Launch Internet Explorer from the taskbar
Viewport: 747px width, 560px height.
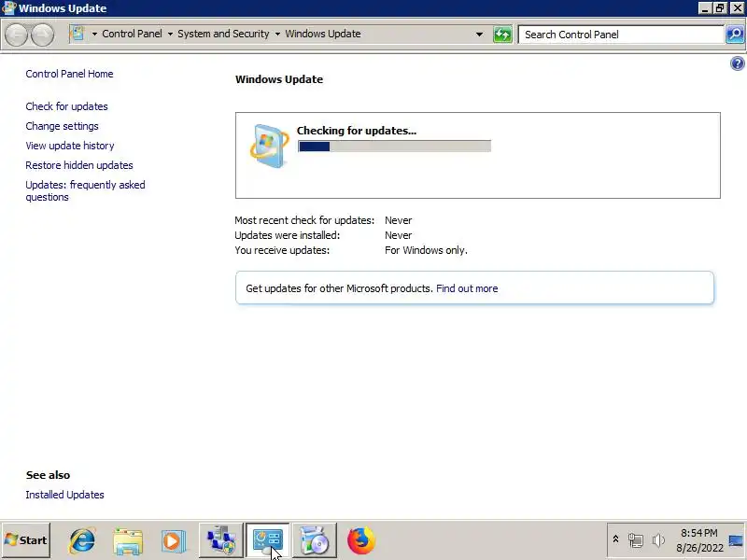(82, 540)
